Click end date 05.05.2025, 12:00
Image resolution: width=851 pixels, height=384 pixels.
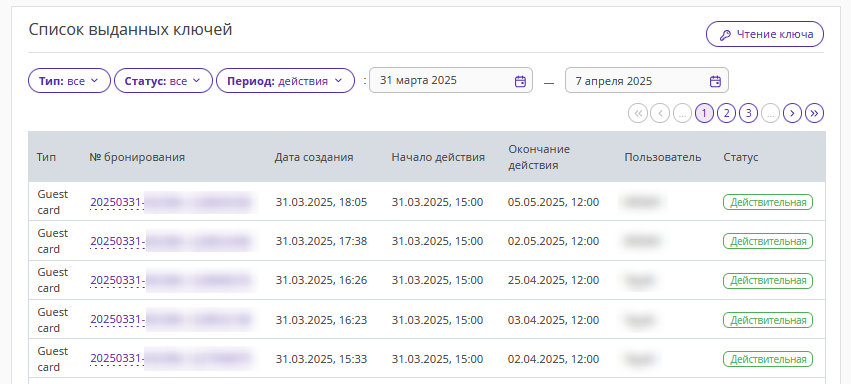point(554,202)
